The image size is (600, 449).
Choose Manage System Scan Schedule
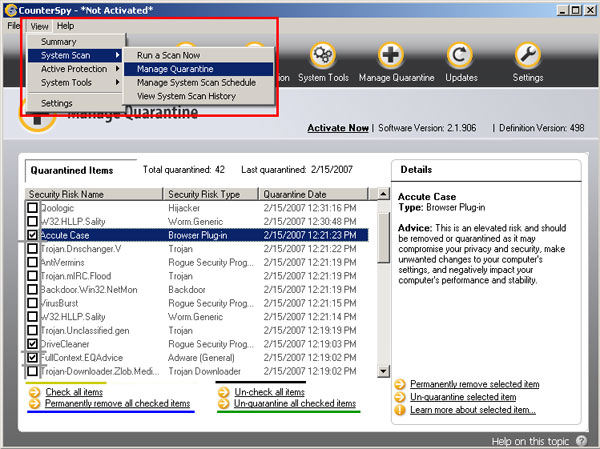[199, 82]
